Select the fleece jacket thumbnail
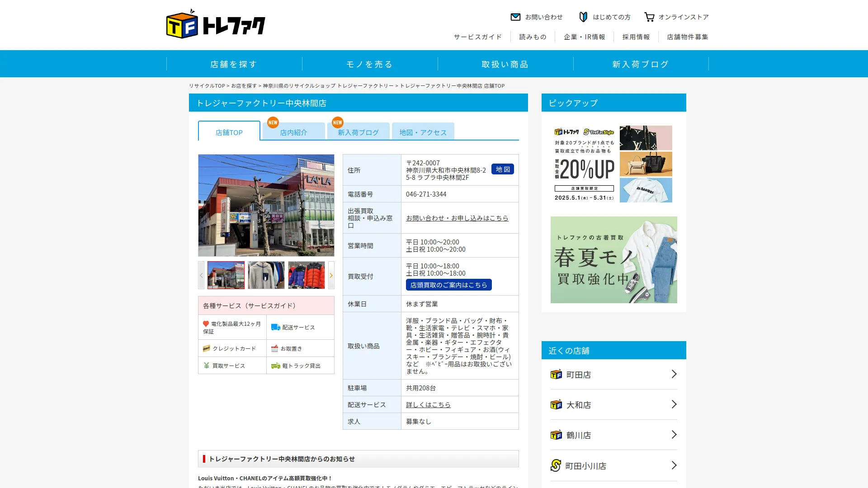 click(266, 275)
